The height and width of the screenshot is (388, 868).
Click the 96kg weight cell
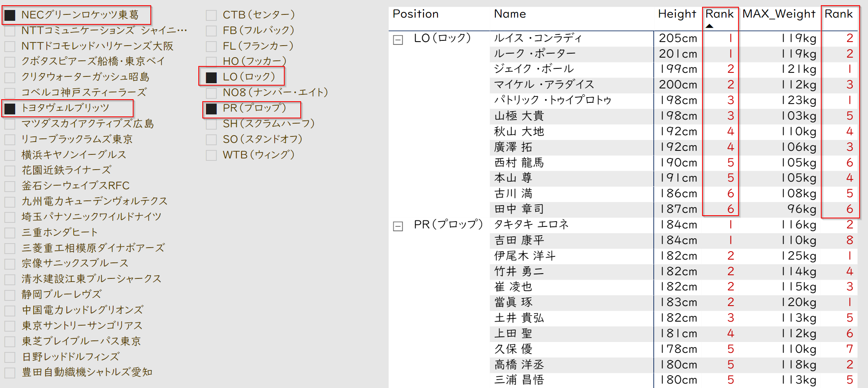point(802,209)
